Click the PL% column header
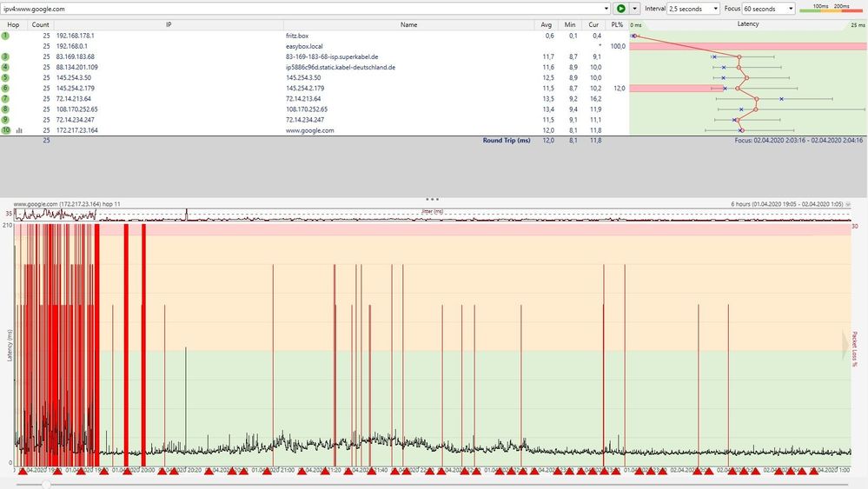This screenshot has height=489, width=868. (617, 24)
